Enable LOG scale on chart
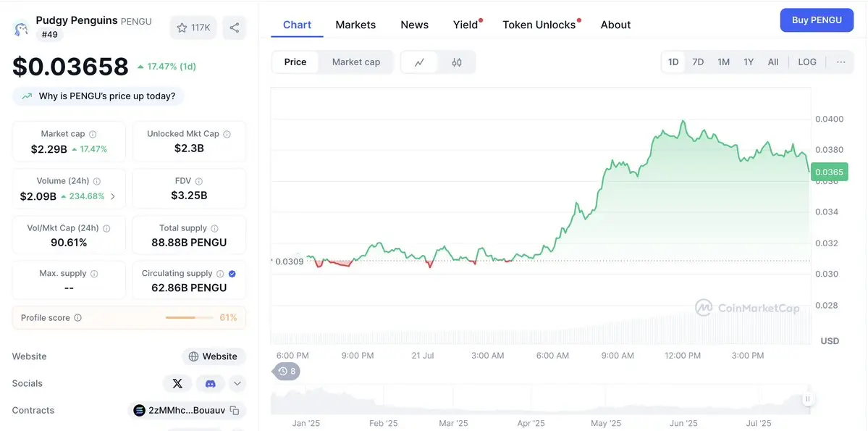Image resolution: width=868 pixels, height=431 pixels. tap(807, 62)
